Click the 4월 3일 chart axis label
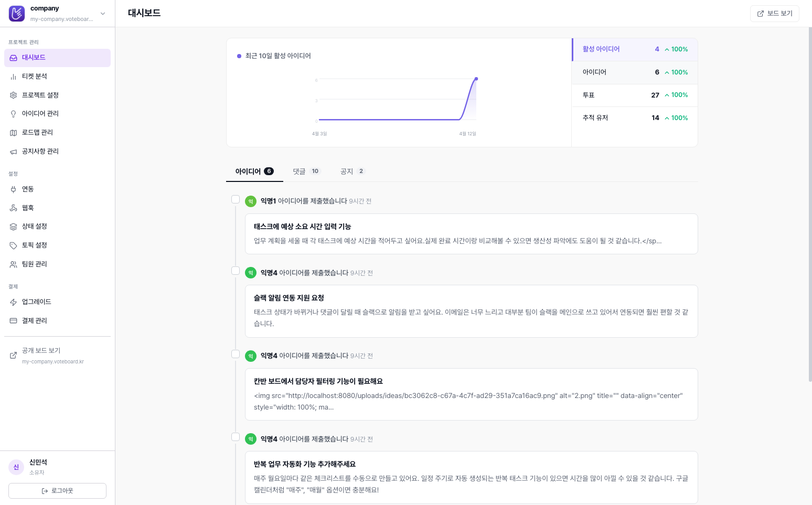The width and height of the screenshot is (812, 505). tap(319, 134)
